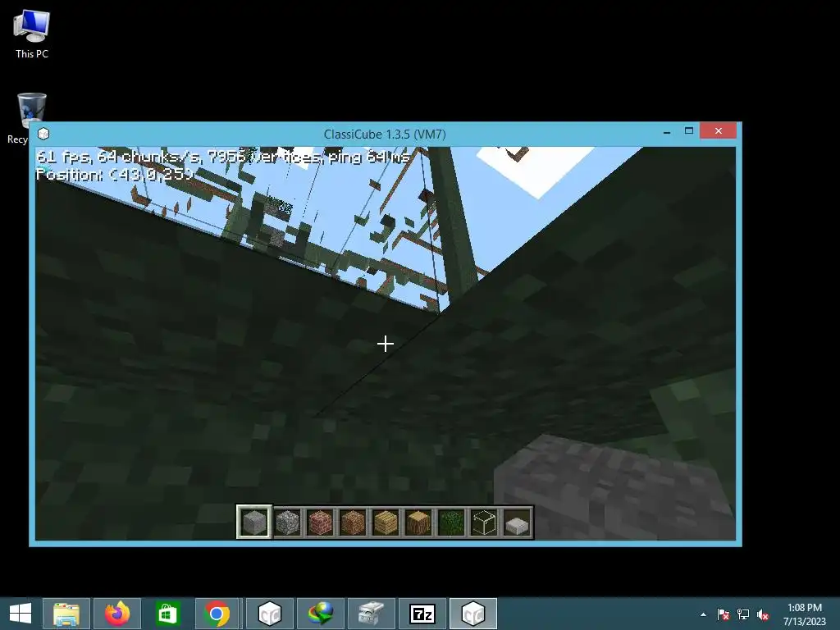Open the Windows Start button

click(x=21, y=614)
